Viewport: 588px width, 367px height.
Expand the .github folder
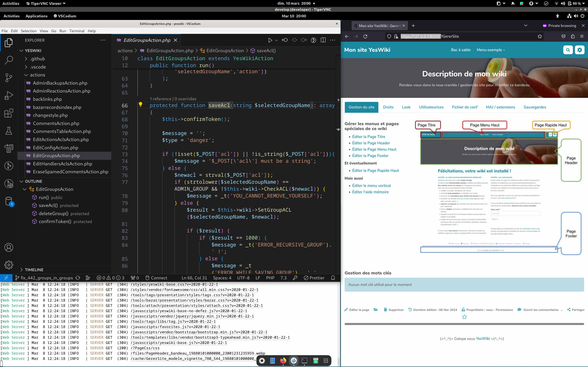37,59
